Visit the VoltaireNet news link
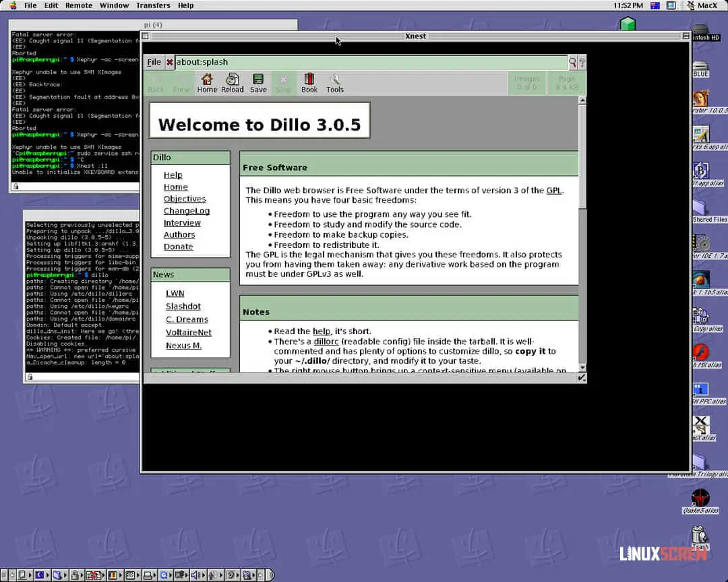This screenshot has height=582, width=728. click(189, 332)
